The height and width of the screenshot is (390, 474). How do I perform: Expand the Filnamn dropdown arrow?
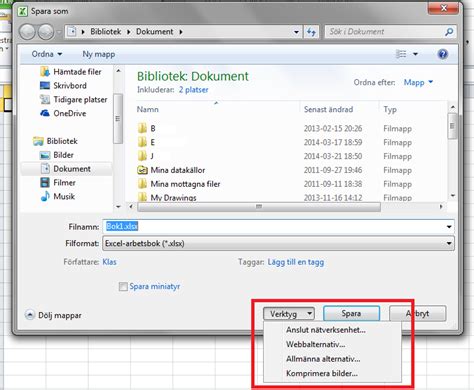point(449,227)
